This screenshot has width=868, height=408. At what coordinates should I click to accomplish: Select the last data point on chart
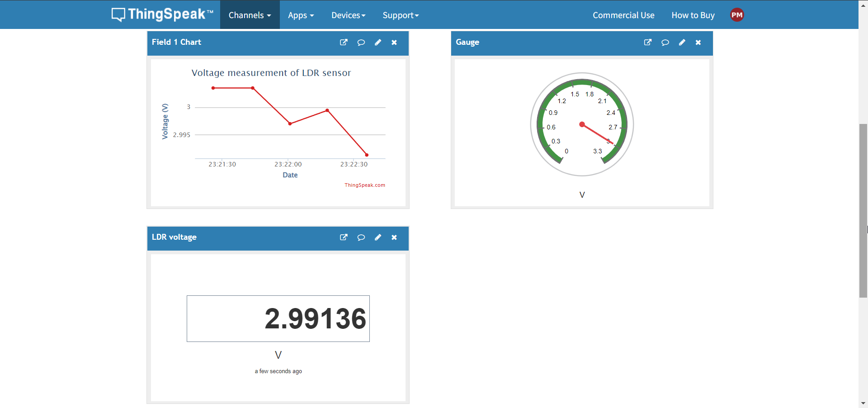click(367, 155)
